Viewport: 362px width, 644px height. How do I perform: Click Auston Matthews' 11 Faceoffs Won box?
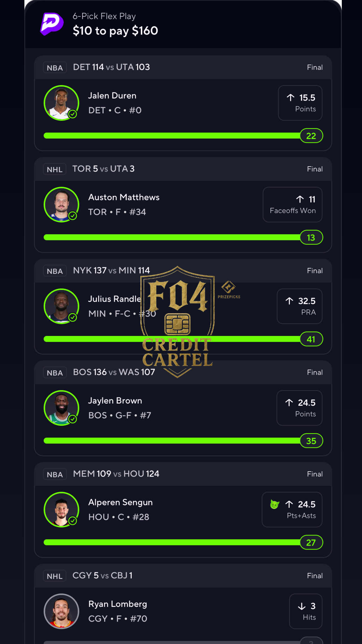pyautogui.click(x=292, y=204)
